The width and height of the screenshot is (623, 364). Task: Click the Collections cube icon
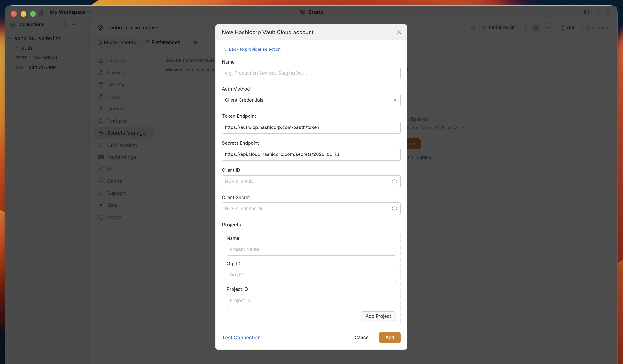tap(12, 24)
